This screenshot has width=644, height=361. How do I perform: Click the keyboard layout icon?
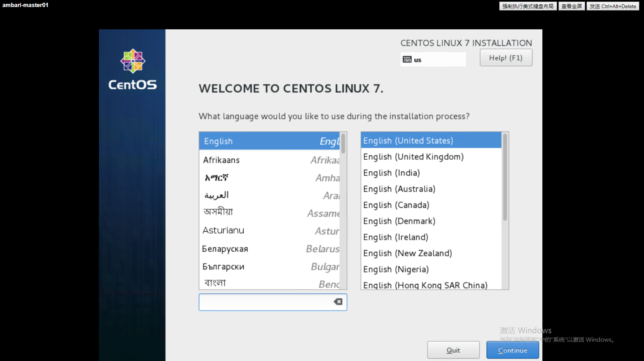(x=407, y=59)
